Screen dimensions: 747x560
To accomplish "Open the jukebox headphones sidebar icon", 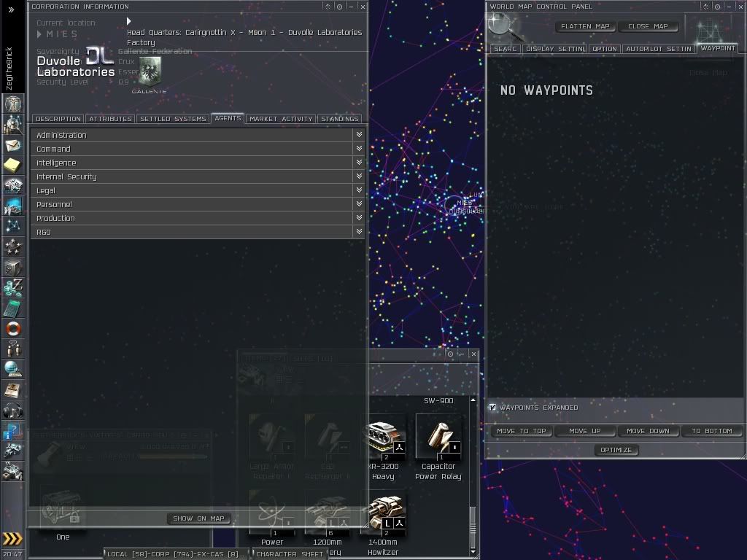I will click(13, 411).
